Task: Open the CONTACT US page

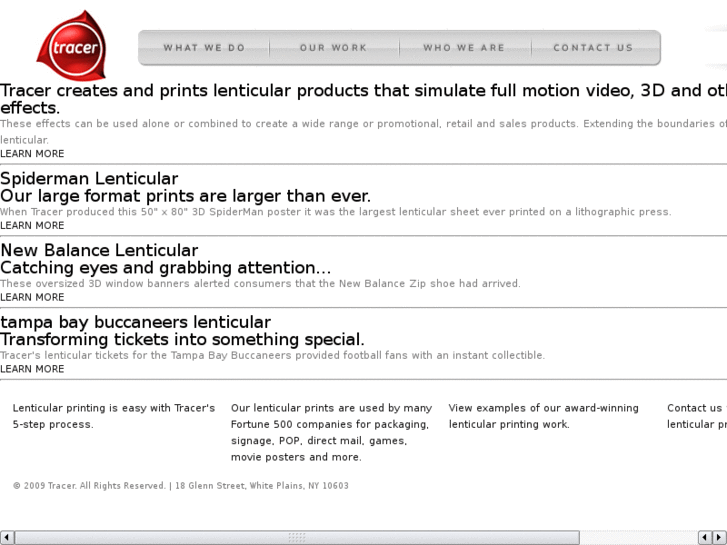Action: [593, 48]
